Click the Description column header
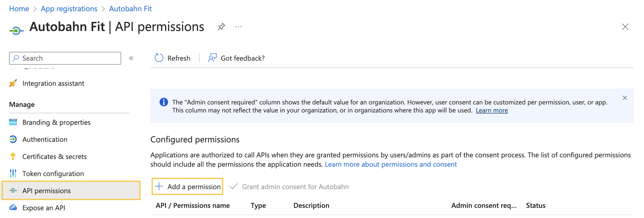 [x=311, y=205]
